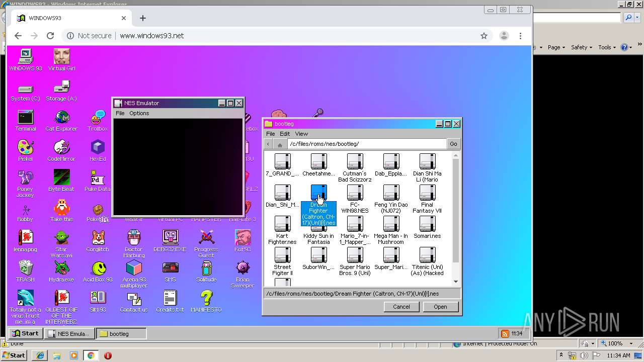
Task: Click the filename field showing Dream Fighter path
Action: coord(362,294)
